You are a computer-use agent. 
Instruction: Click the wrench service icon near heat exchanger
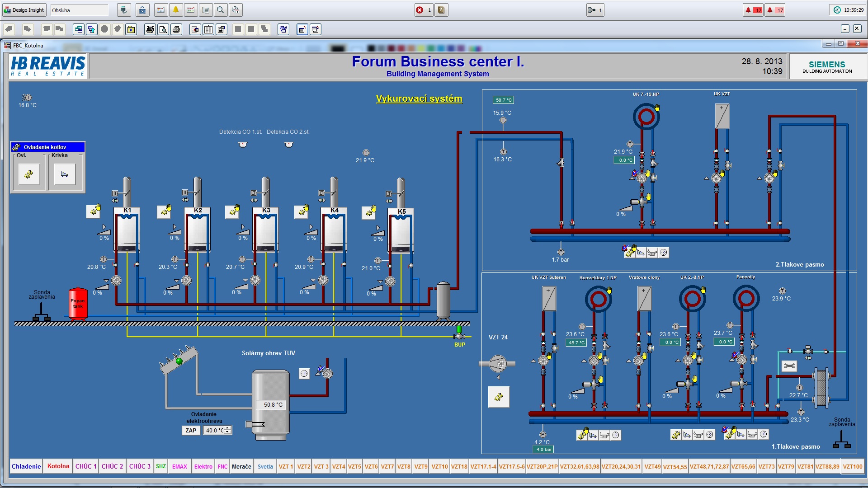tap(789, 366)
